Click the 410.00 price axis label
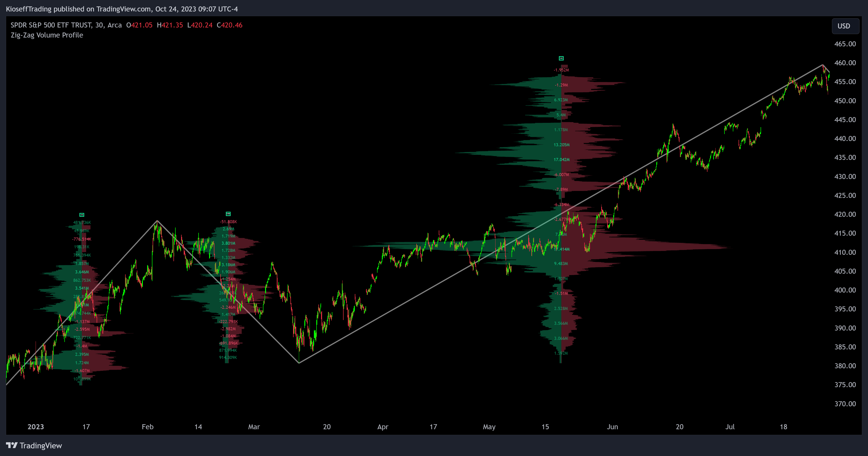 pos(845,252)
